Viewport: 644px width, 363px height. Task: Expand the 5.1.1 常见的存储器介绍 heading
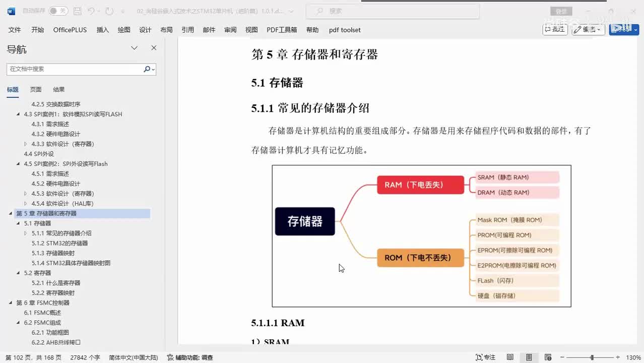[x=26, y=233]
